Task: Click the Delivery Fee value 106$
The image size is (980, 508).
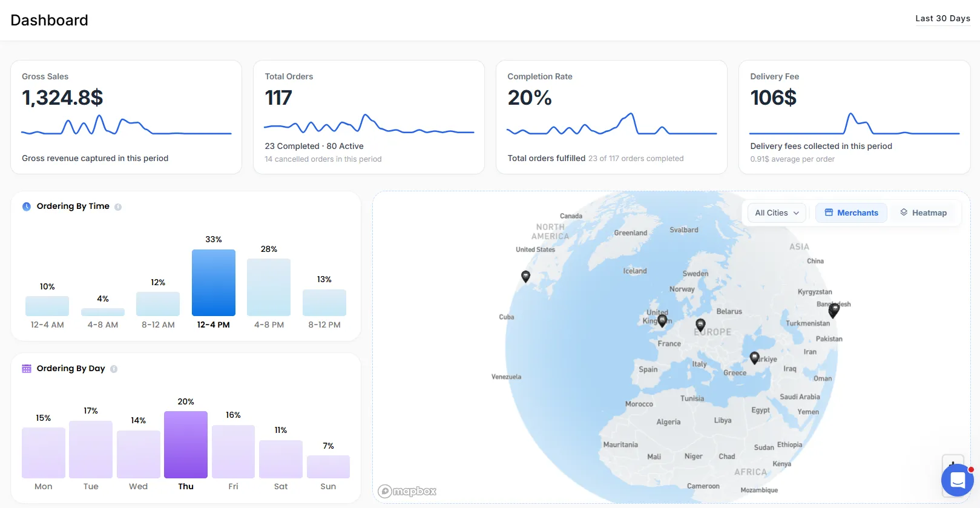Action: coord(774,97)
